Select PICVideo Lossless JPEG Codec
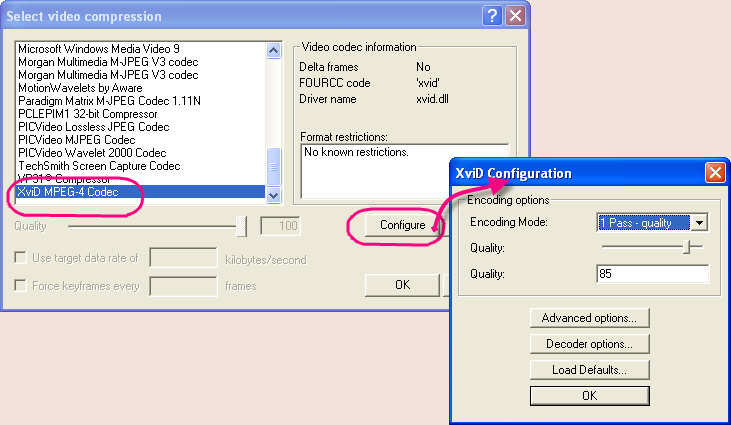The image size is (731, 425). [140, 127]
